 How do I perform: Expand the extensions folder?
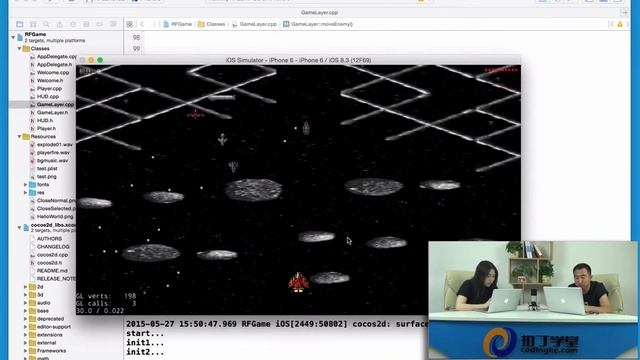coord(26,335)
